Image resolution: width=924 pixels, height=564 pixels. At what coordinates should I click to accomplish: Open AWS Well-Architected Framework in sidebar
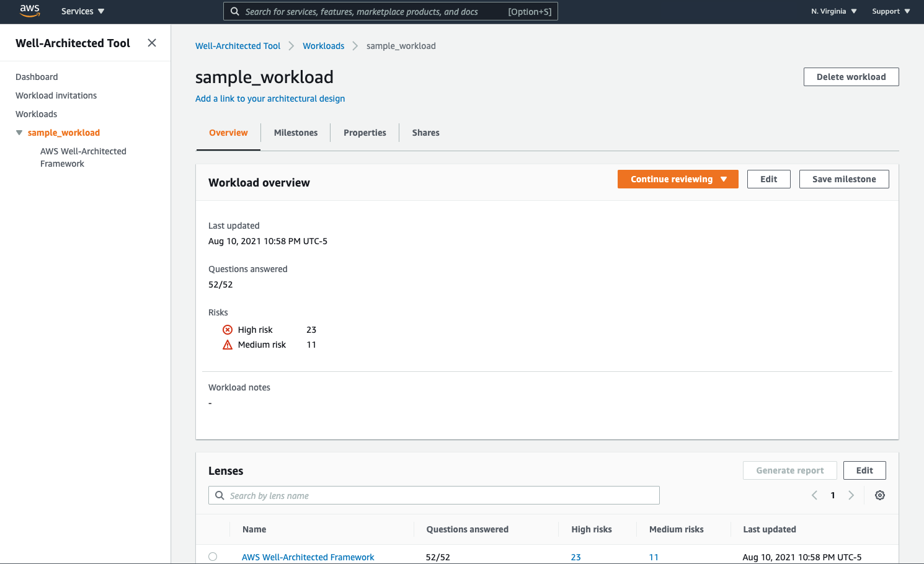[x=83, y=157]
